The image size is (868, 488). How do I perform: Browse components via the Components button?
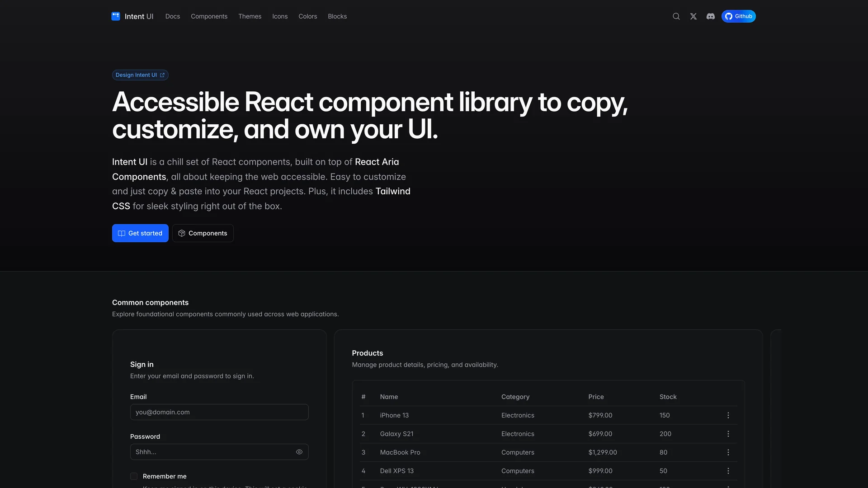(x=203, y=233)
